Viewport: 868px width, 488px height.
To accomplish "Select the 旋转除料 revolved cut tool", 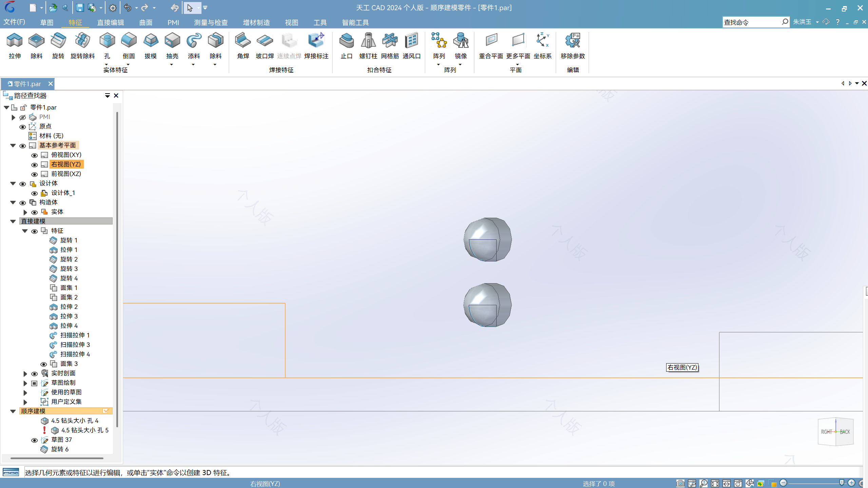I will (x=82, y=46).
